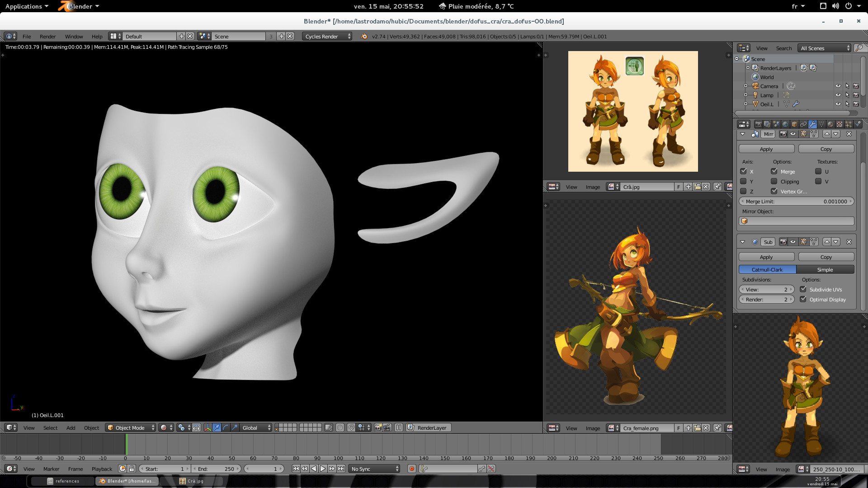Image resolution: width=868 pixels, height=488 pixels.
Task: Toggle the Merge option checkbox
Action: click(774, 171)
